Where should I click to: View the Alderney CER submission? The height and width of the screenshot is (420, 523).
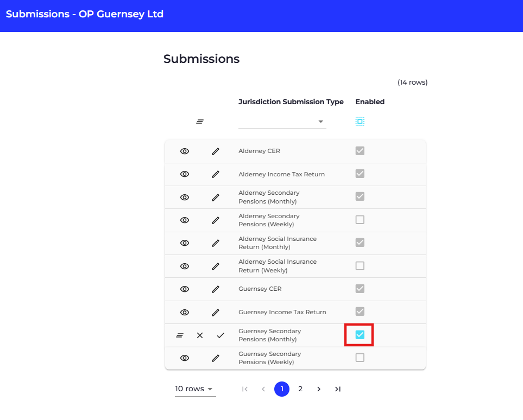click(185, 151)
